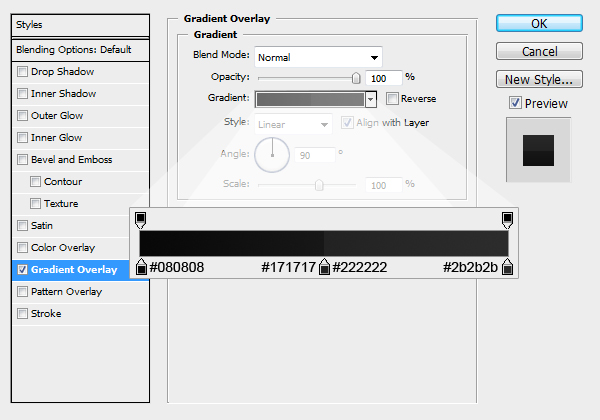
Task: Click the #171717 label
Action: click(289, 267)
